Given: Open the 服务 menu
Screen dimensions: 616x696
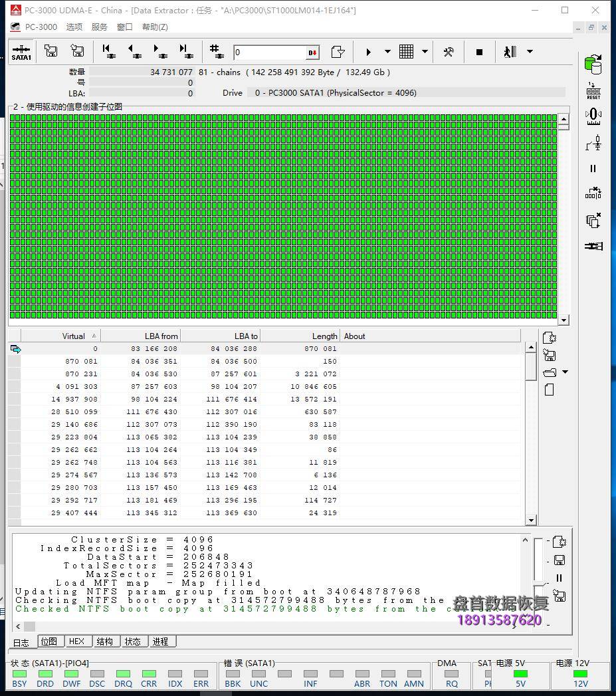Looking at the screenshot, I should pos(100,27).
